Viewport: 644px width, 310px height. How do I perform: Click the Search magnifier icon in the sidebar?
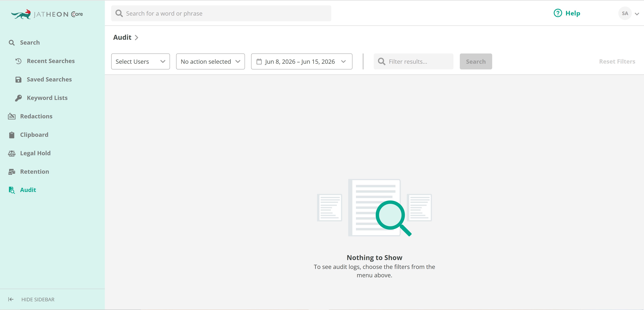point(12,43)
